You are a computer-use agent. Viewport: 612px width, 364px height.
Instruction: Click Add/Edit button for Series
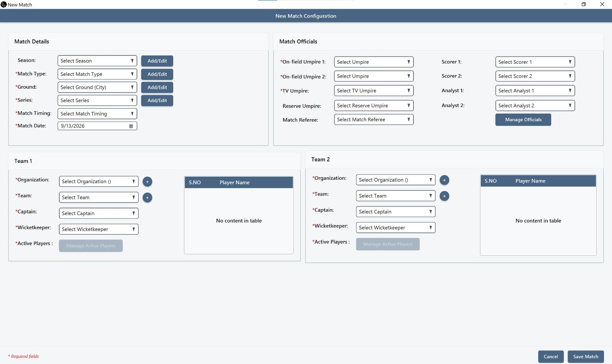pyautogui.click(x=157, y=101)
